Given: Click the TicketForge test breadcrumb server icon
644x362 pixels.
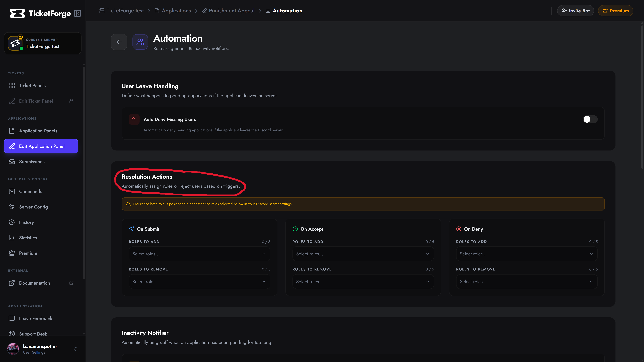Looking at the screenshot, I should 102,11.
